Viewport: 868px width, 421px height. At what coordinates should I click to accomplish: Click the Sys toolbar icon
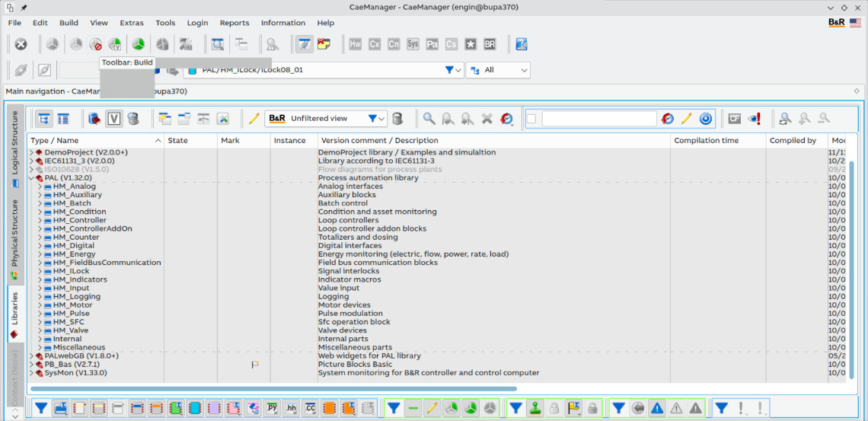point(413,44)
